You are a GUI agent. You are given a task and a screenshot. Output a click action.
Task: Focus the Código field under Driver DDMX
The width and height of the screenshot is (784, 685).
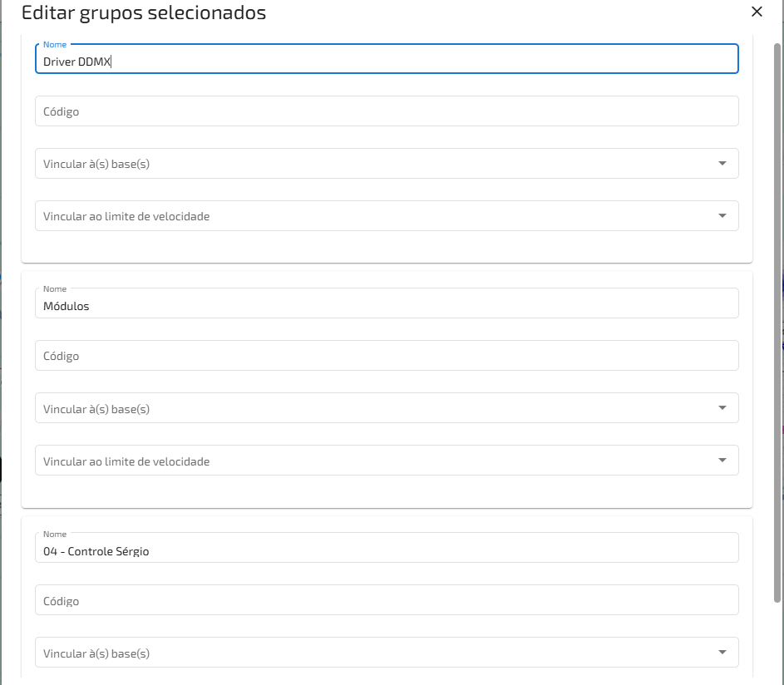coord(387,111)
